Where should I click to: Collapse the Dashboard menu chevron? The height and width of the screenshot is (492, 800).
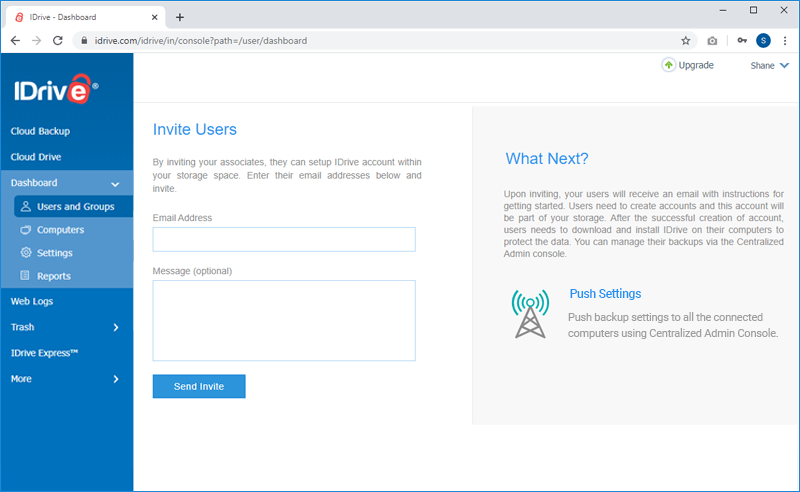click(x=115, y=184)
